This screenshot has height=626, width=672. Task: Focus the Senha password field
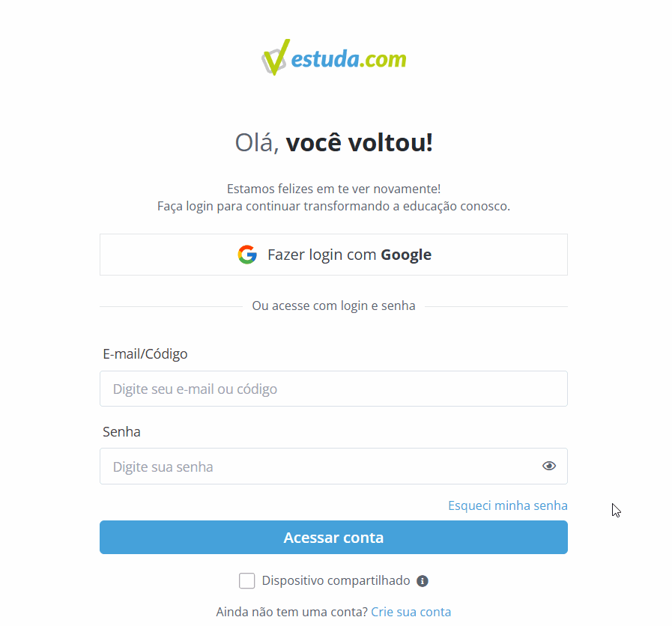coord(333,467)
